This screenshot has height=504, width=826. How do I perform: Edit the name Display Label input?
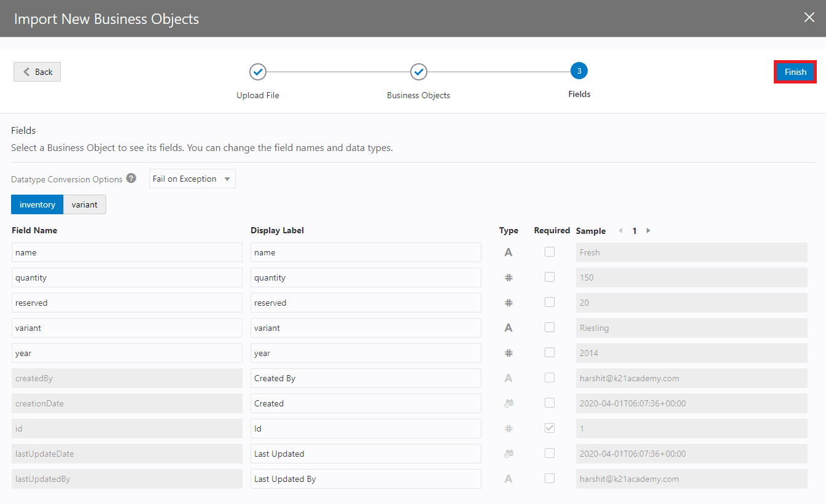click(366, 252)
